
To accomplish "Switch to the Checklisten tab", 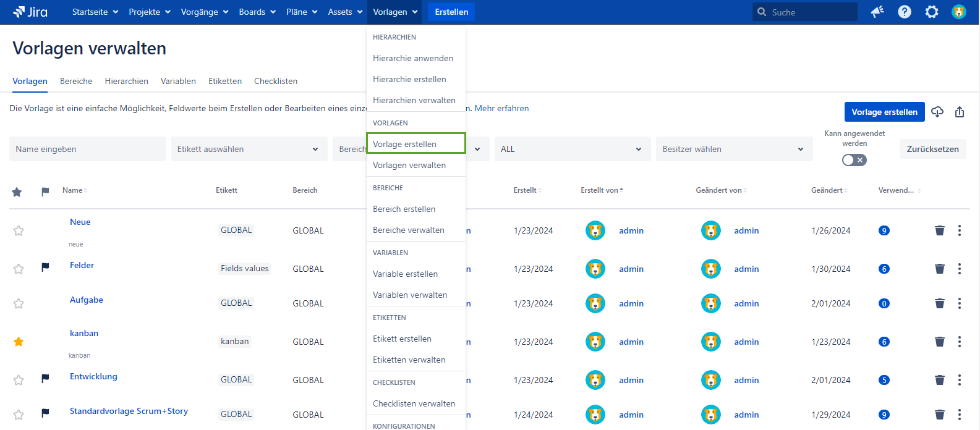I will point(275,81).
